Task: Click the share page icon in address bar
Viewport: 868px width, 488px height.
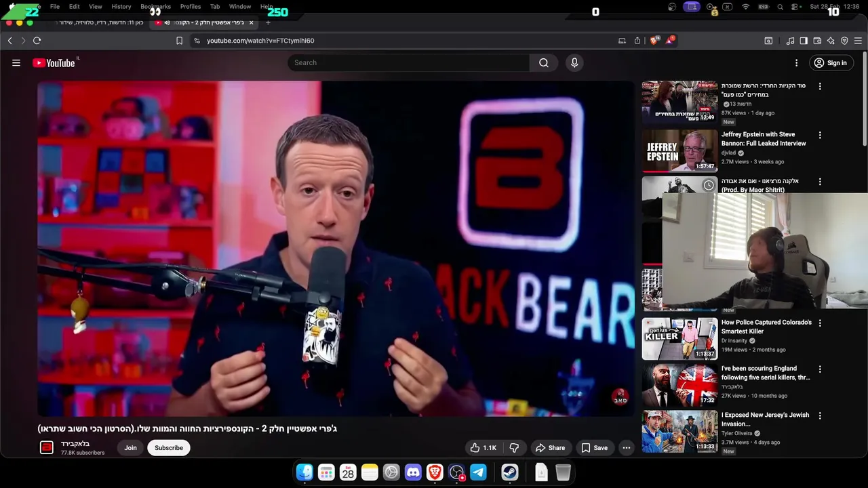Action: click(x=637, y=41)
